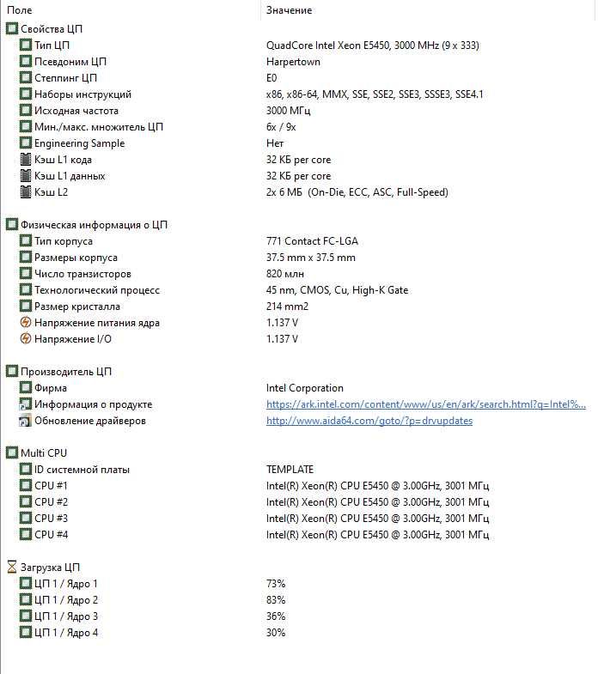Open the aida64.com driver updates link
The image size is (616, 674).
(x=369, y=421)
